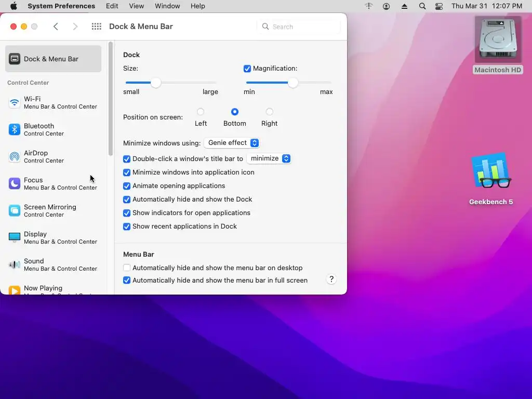
Task: Click the Spotlight search magnifier in menu bar
Action: point(422,6)
